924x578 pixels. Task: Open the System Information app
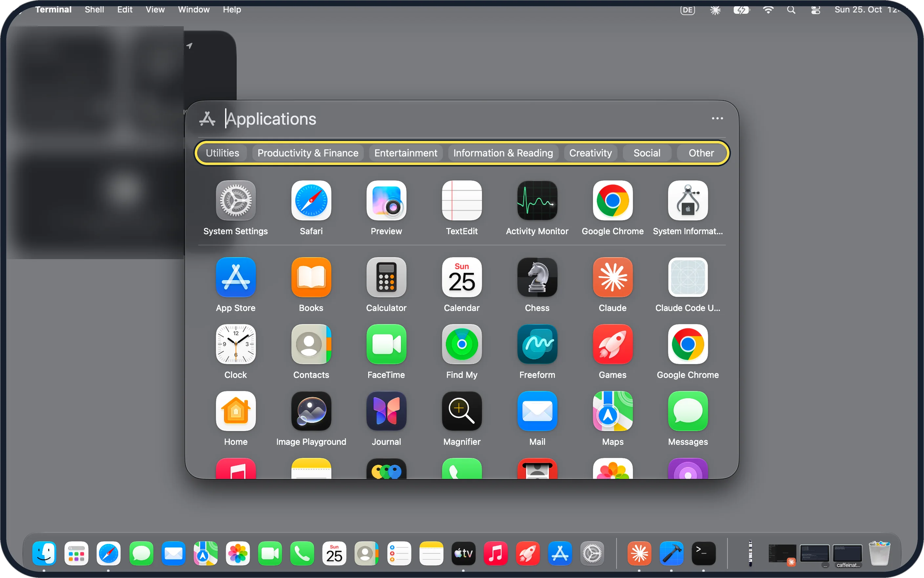point(688,201)
